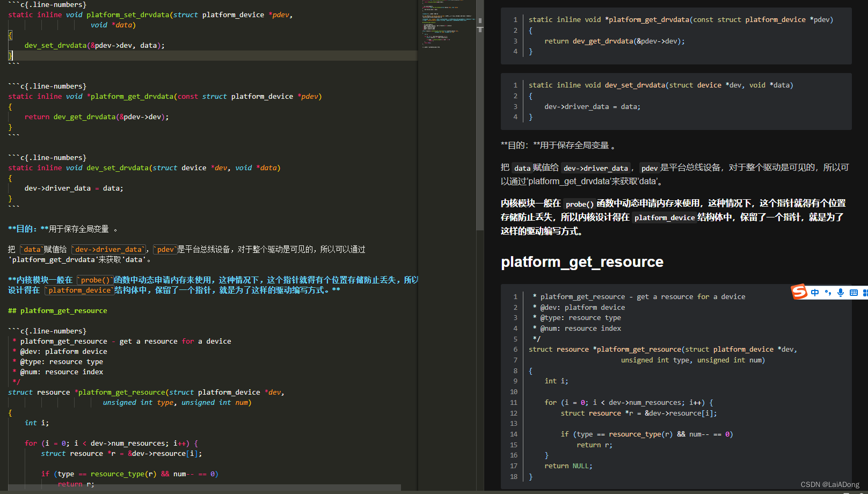This screenshot has height=494, width=868.
Task: Click the source 'int i;' declaration line
Action: pos(37,423)
